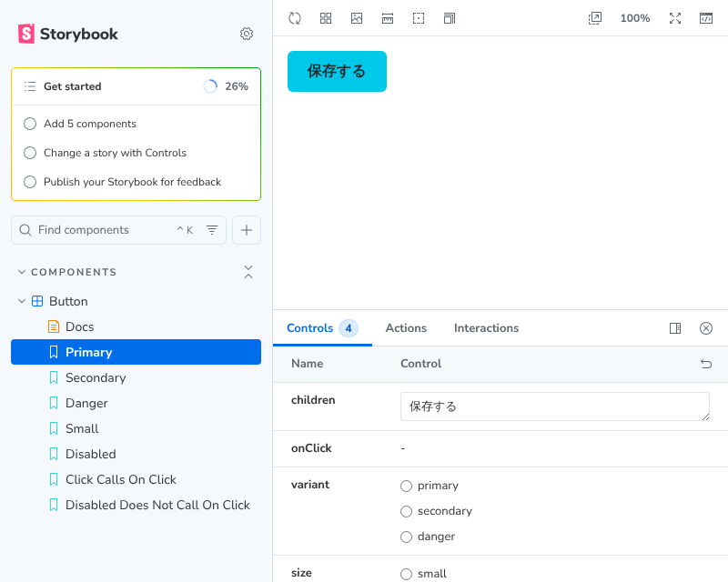Switch to the Controls tab
The height and width of the screenshot is (582, 728).
click(322, 328)
